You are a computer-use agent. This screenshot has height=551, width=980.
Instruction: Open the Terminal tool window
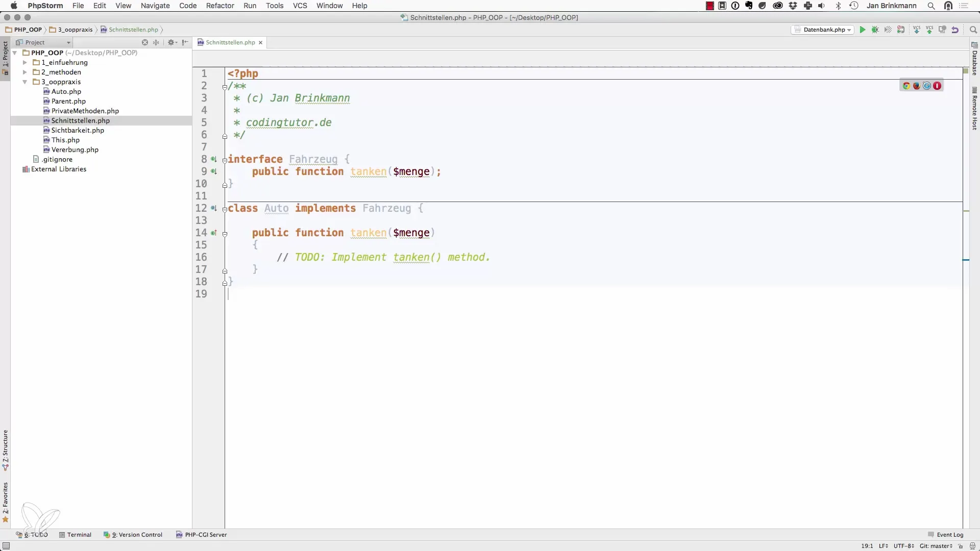coord(75,535)
